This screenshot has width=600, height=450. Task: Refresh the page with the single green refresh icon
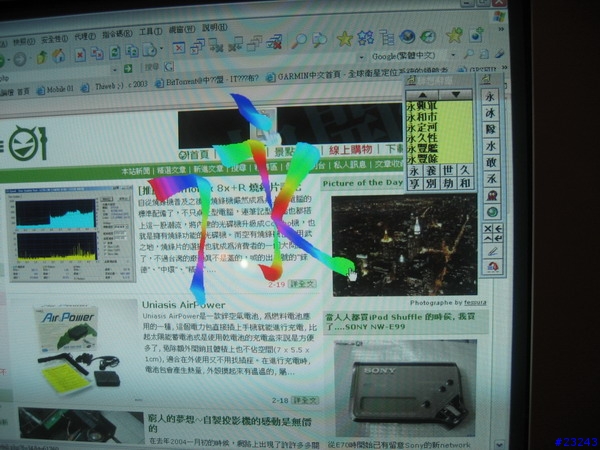114,52
